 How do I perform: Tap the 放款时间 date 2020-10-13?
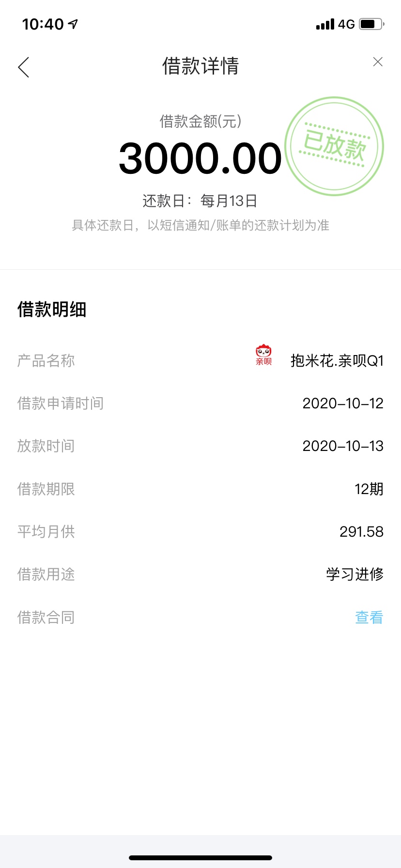(x=343, y=446)
